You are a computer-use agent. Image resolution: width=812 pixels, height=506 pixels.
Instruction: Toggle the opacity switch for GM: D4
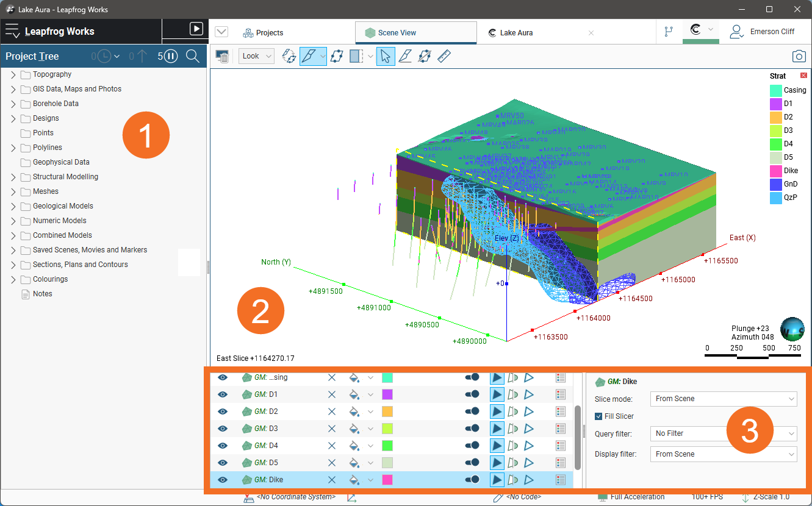point(472,446)
